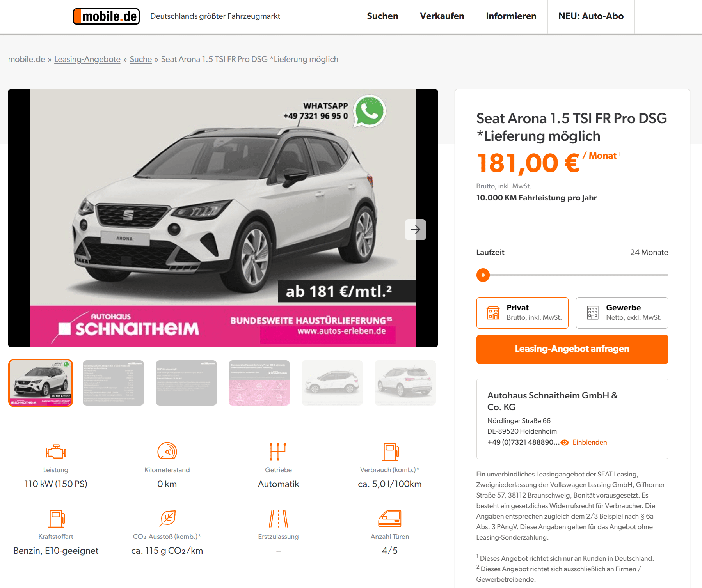This screenshot has width=702, height=588.
Task: Click the 24 Monate value
Action: (x=649, y=252)
